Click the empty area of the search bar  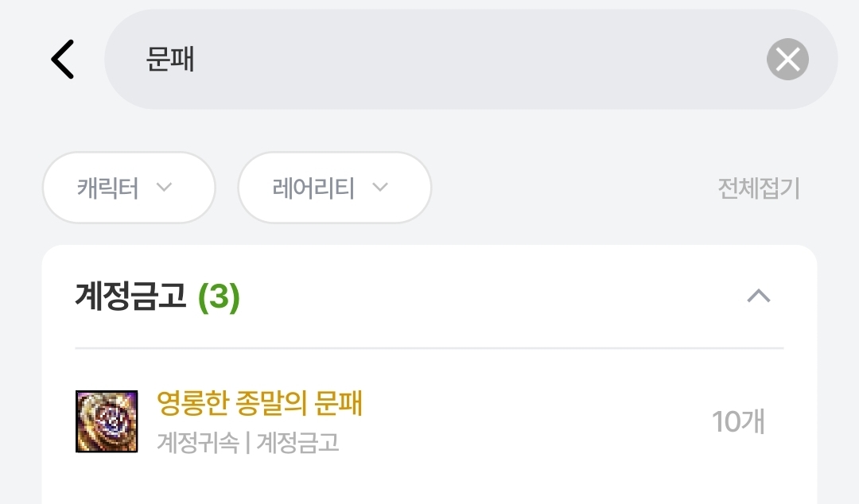(477, 60)
